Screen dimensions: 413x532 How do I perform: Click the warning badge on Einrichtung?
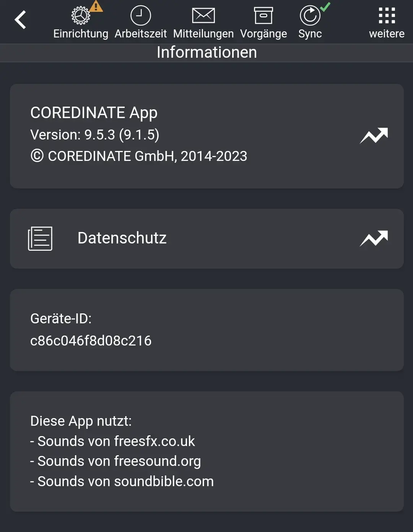click(96, 6)
